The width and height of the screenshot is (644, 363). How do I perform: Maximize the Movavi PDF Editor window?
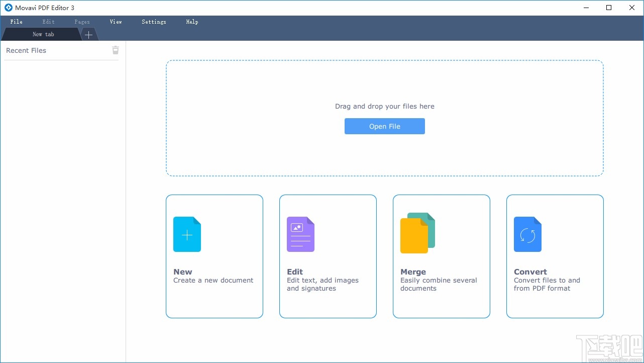pyautogui.click(x=609, y=8)
